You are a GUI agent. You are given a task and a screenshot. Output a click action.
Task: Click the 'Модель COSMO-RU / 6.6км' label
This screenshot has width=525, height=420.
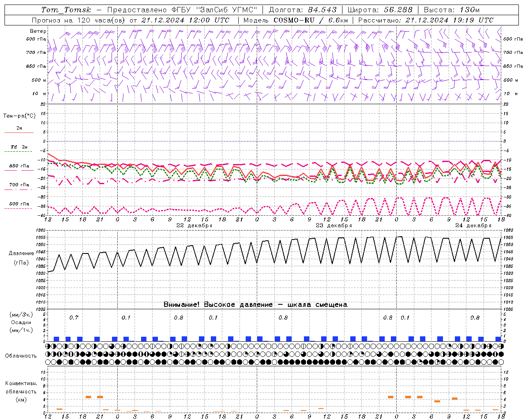296,20
